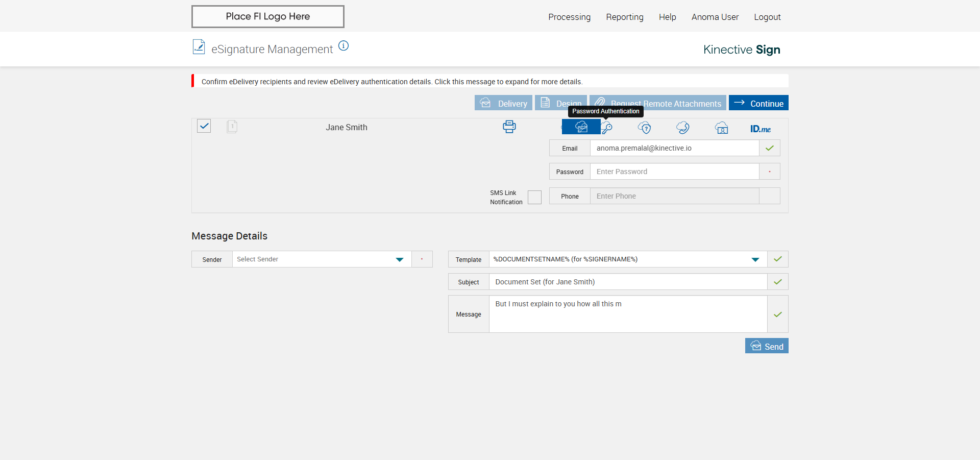The image size is (980, 460).
Task: Click the Logout link
Action: pos(767,17)
